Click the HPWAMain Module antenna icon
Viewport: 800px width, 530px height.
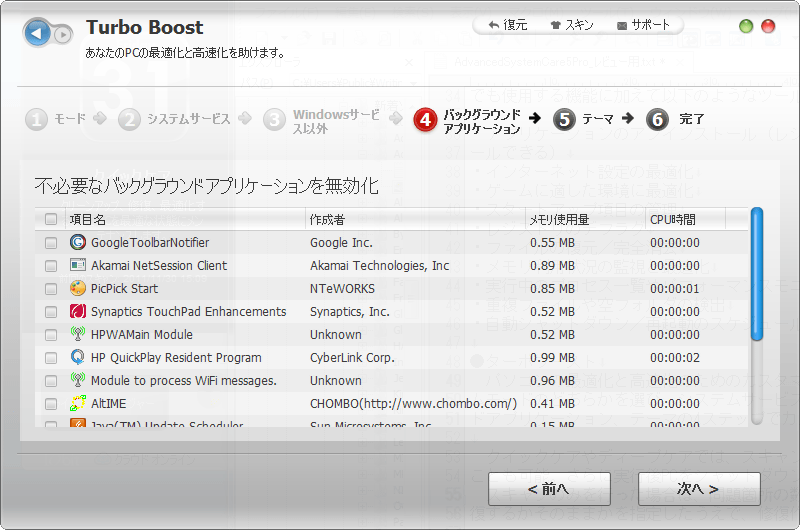pyautogui.click(x=78, y=334)
